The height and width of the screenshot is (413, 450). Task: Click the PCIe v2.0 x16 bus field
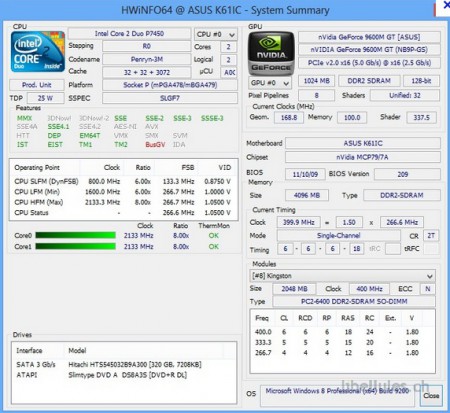[x=369, y=63]
